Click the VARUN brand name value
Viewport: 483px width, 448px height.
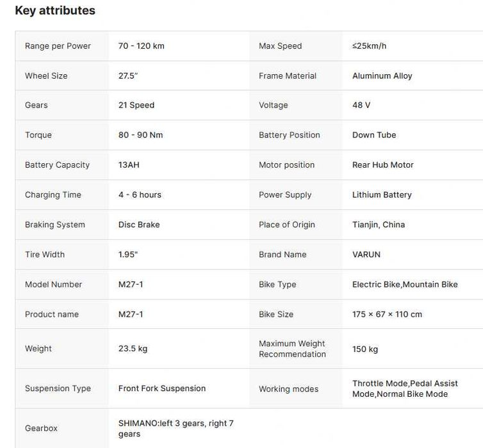(x=366, y=254)
